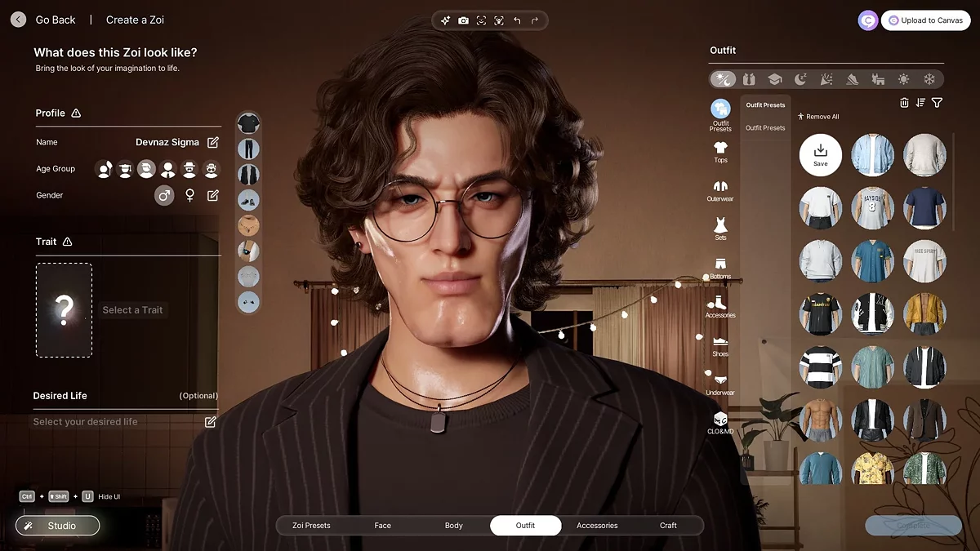The width and height of the screenshot is (980, 551).
Task: Switch to the Body tab
Action: pyautogui.click(x=454, y=526)
